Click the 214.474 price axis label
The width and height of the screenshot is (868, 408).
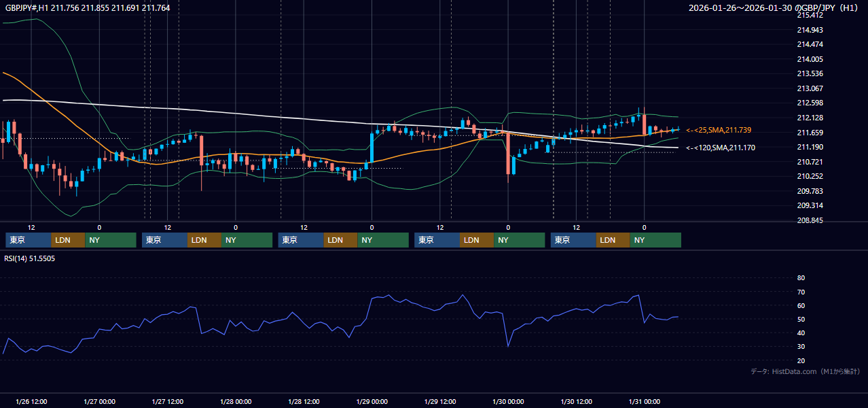click(810, 44)
